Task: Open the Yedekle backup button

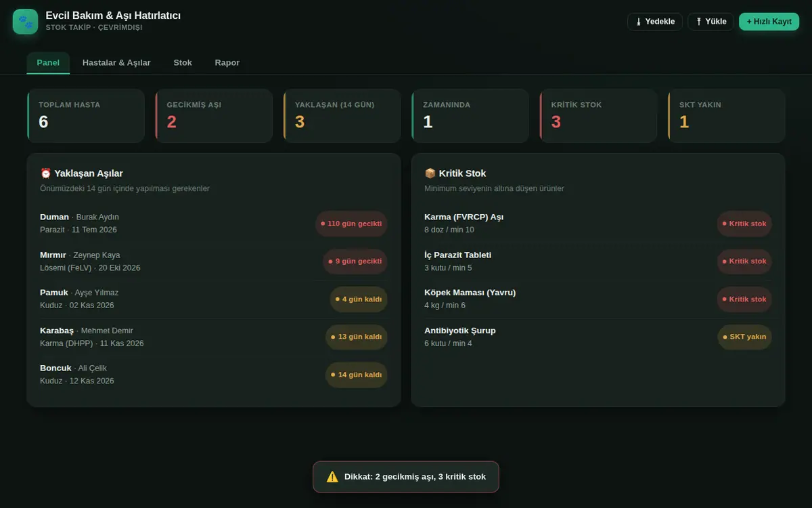Action: (x=655, y=22)
